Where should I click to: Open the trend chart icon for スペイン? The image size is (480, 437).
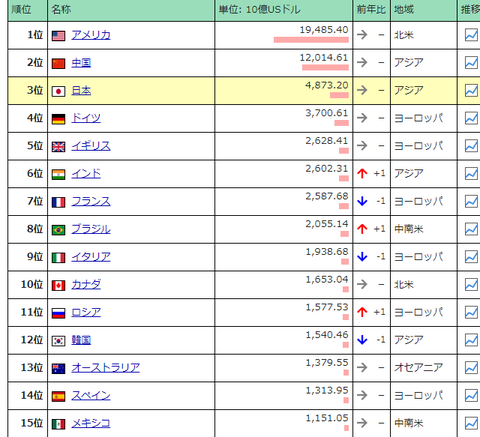click(x=471, y=395)
